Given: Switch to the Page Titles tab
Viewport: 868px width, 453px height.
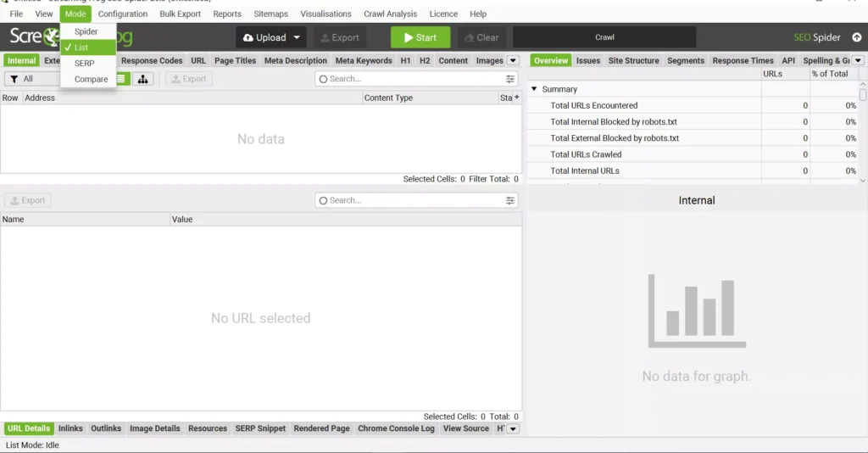Looking at the screenshot, I should [x=236, y=60].
